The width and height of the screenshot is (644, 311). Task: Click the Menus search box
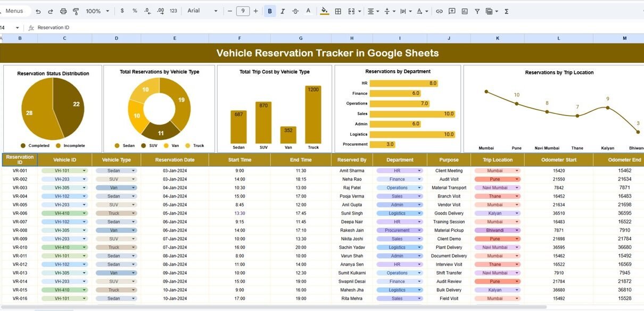click(x=15, y=11)
